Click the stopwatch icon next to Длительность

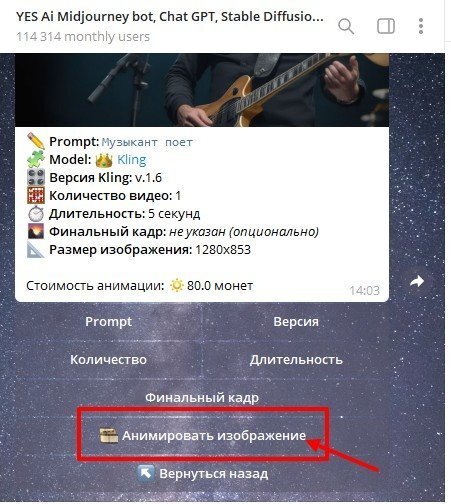tap(36, 214)
